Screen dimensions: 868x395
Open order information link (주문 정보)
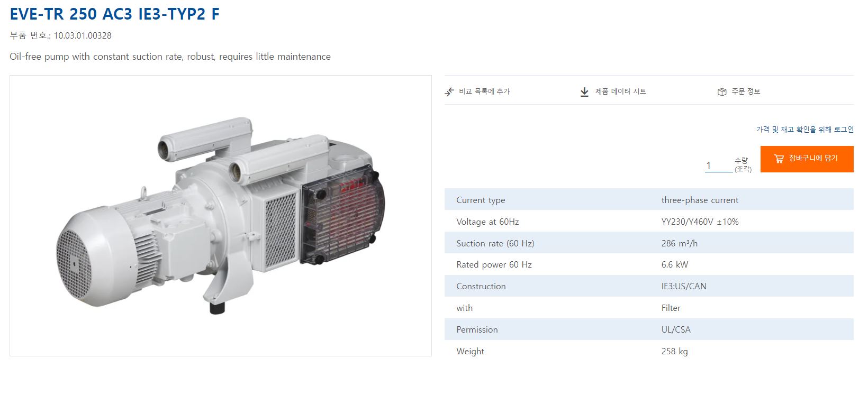tap(746, 91)
